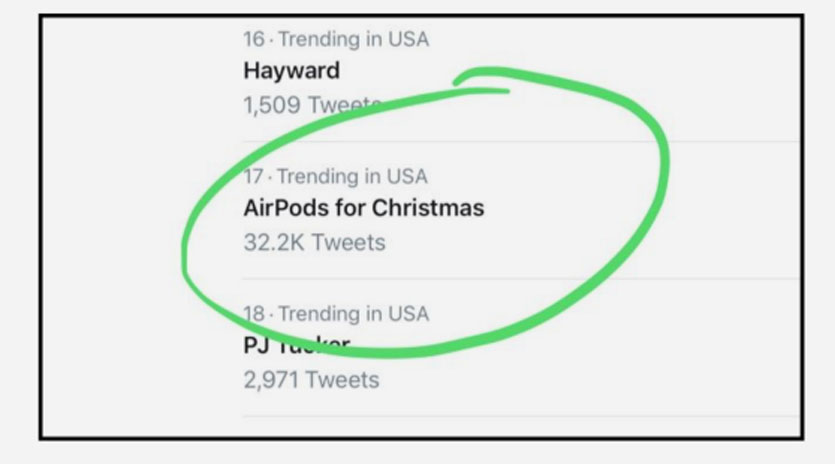
Task: Click the "17 · Trending in USA" label
Action: [335, 177]
